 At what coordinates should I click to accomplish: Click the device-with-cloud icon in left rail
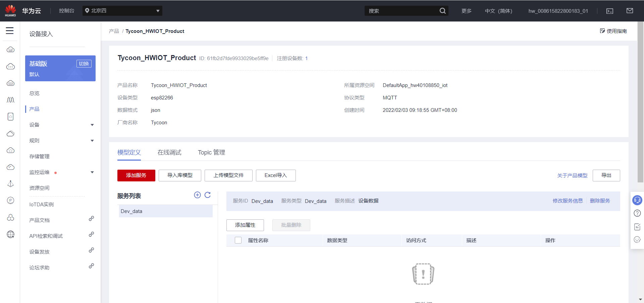point(11,117)
